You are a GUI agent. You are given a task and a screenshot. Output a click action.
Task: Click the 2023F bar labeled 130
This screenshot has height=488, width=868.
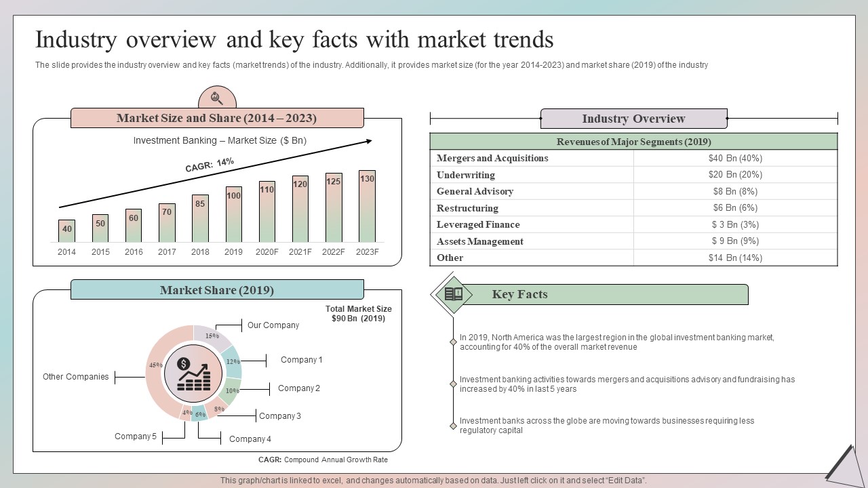pos(367,206)
